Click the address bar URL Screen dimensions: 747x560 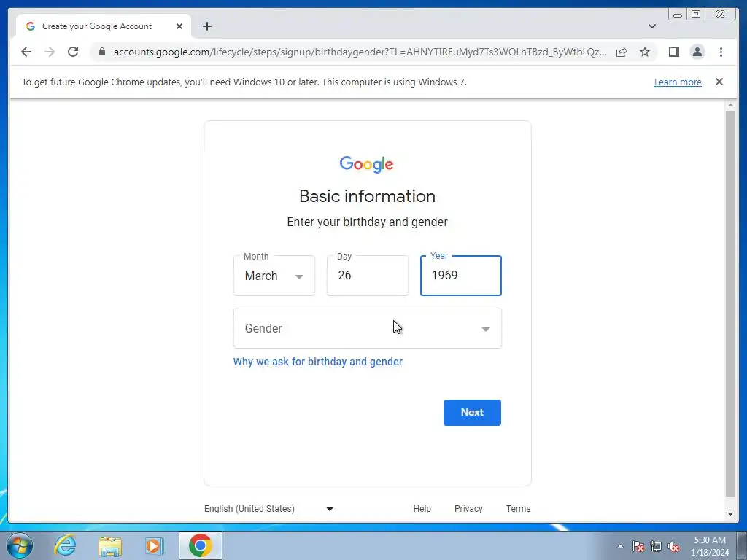click(x=360, y=52)
